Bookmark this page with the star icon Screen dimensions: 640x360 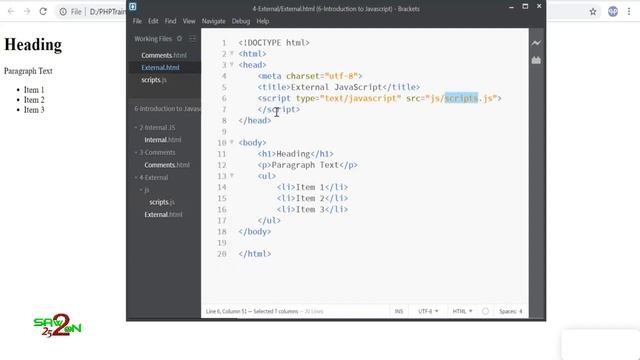[593, 12]
